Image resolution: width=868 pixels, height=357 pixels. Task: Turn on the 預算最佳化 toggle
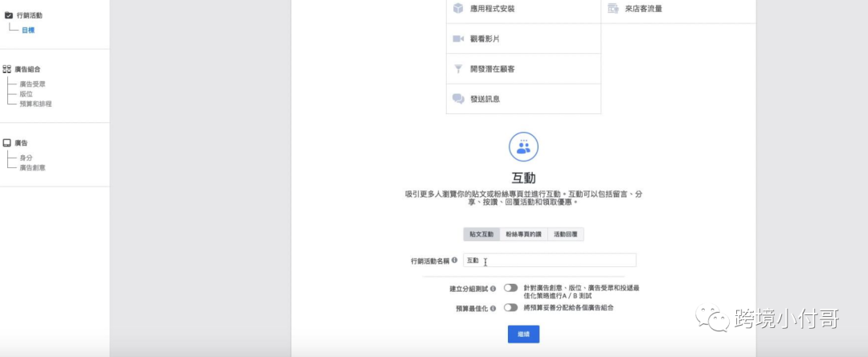[x=510, y=308]
